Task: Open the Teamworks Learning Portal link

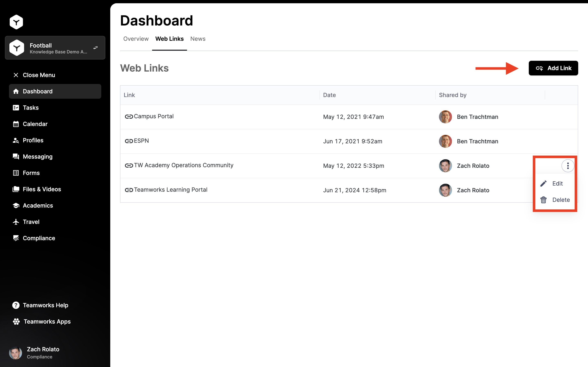Action: (x=170, y=190)
